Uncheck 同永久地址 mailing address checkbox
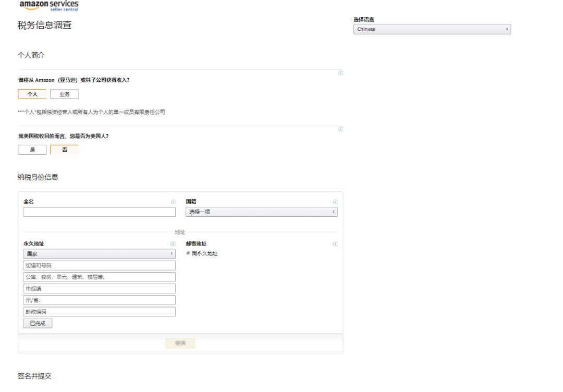Image resolution: width=563 pixels, height=392 pixels. 188,253
